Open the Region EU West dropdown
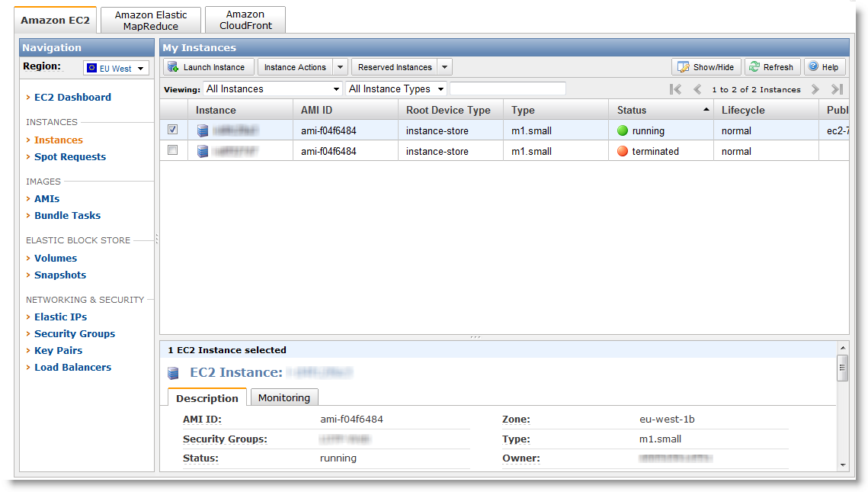 pos(117,68)
